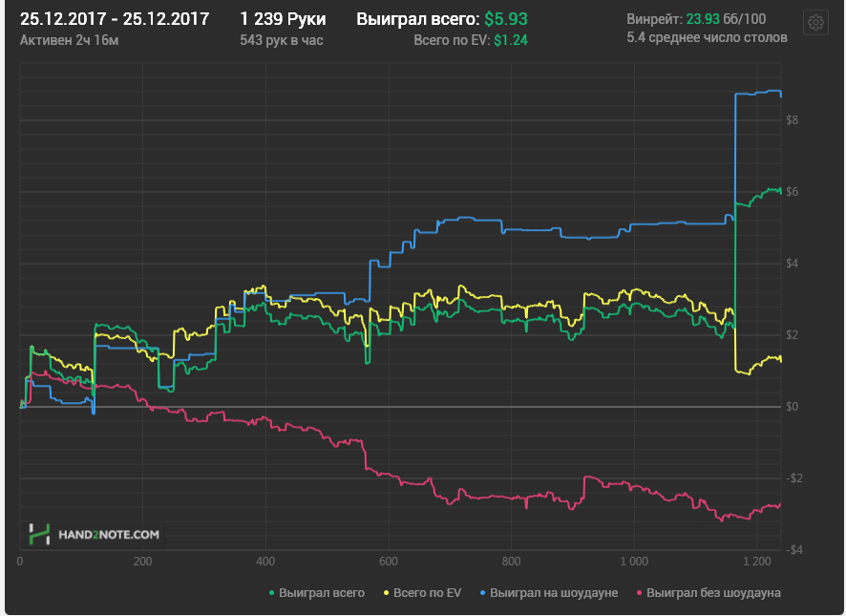
Task: Open the graph settings gear icon
Action: tap(815, 23)
